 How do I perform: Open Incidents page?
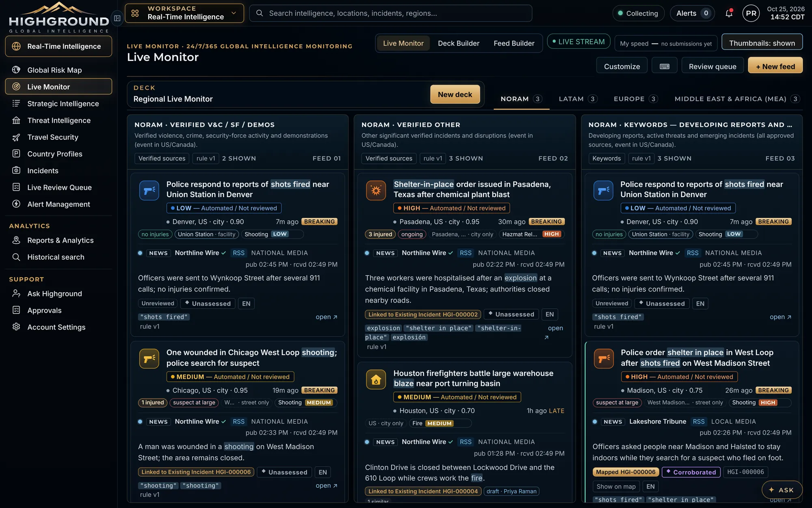58,171
